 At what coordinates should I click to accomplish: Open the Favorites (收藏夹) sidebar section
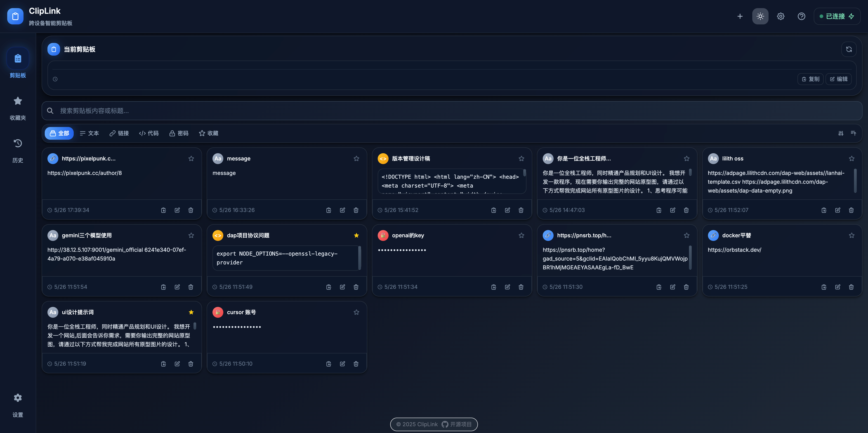pyautogui.click(x=18, y=108)
